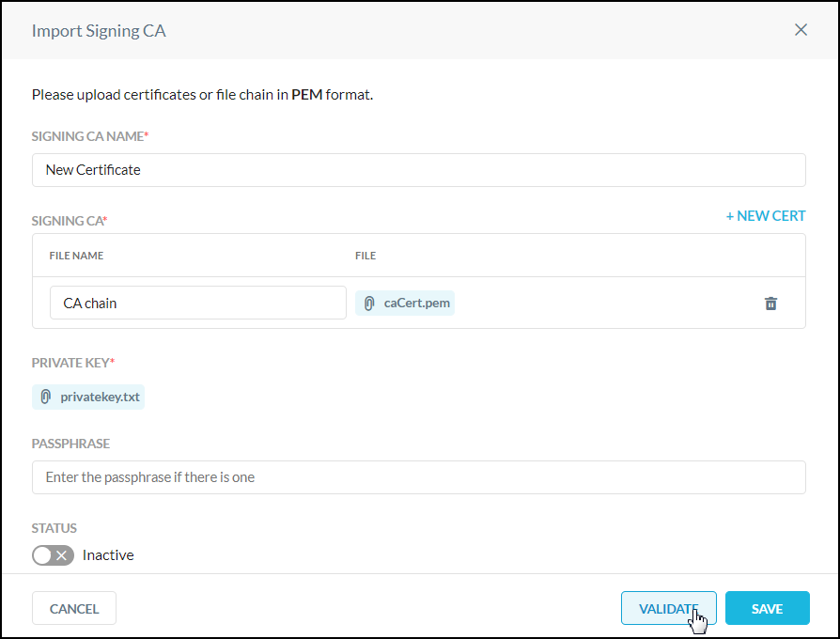Viewport: 840px width, 639px height.
Task: Click into the Passphrase input box
Action: click(x=418, y=477)
